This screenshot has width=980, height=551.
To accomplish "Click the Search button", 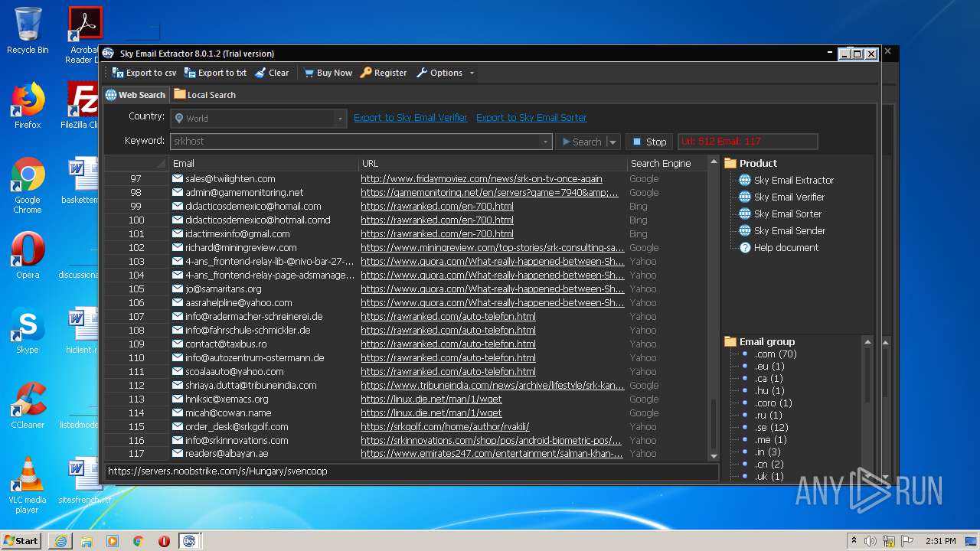I will tap(581, 142).
